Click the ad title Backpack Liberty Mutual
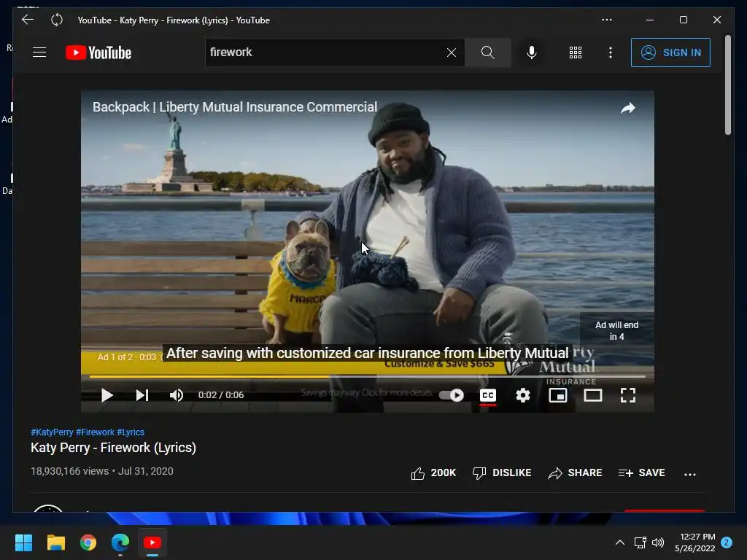This screenshot has width=747, height=560. (x=235, y=107)
